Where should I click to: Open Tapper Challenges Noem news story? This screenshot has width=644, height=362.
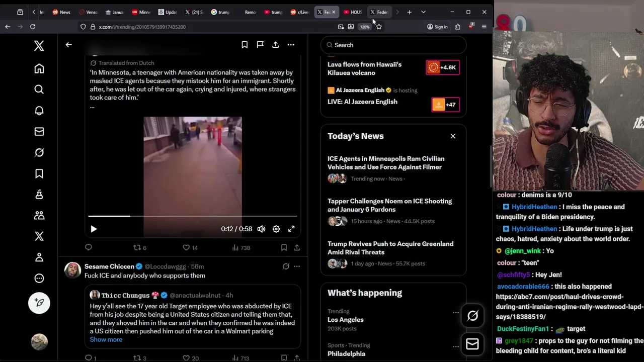tap(389, 205)
